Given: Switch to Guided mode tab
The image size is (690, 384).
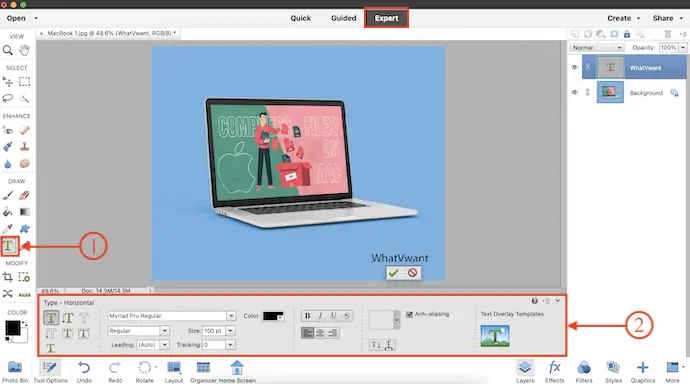Looking at the screenshot, I should click(x=343, y=18).
